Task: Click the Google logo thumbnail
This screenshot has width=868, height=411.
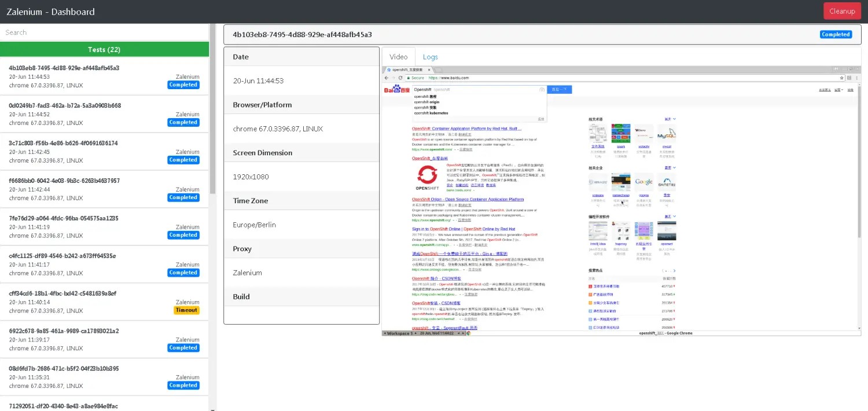Action: 643,182
